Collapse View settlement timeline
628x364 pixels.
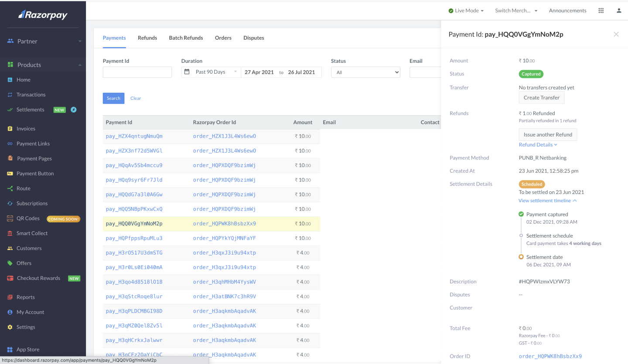(548, 201)
